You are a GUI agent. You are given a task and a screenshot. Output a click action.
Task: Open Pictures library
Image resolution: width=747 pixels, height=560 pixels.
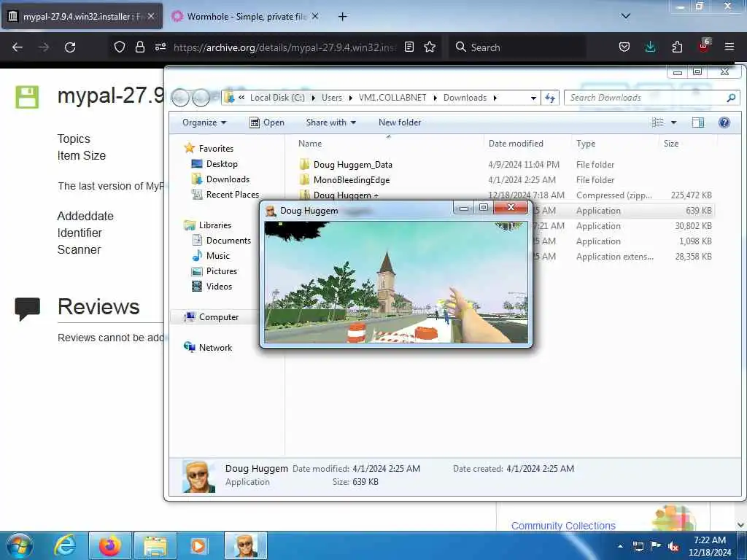click(x=221, y=271)
